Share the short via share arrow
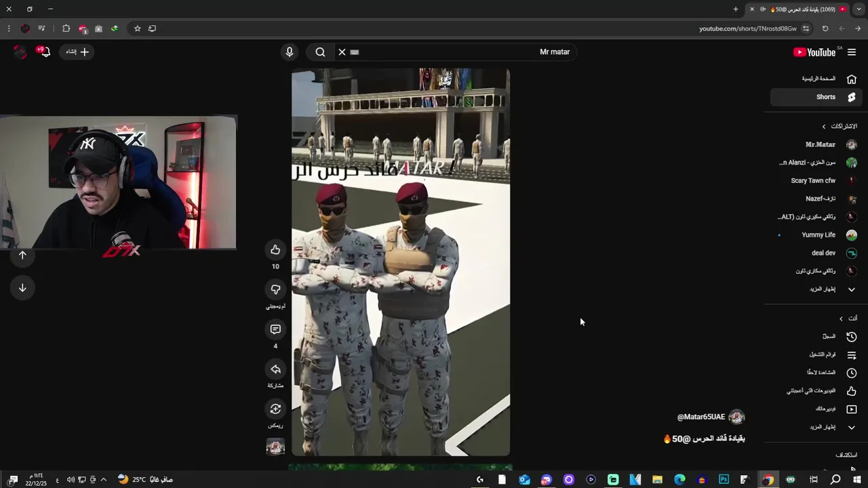Viewport: 868px width, 488px height. [x=275, y=369]
